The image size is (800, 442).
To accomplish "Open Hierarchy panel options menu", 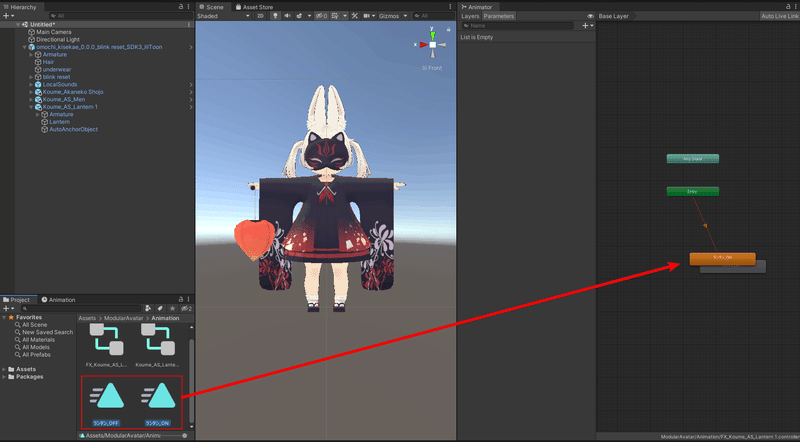I will [188, 7].
